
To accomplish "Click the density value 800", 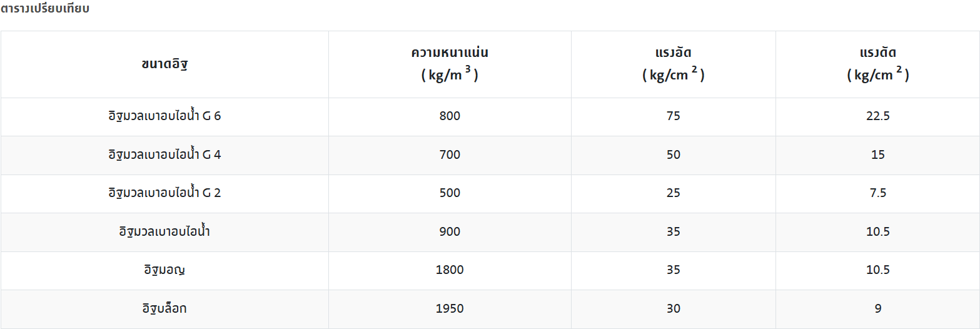I will pyautogui.click(x=450, y=116).
